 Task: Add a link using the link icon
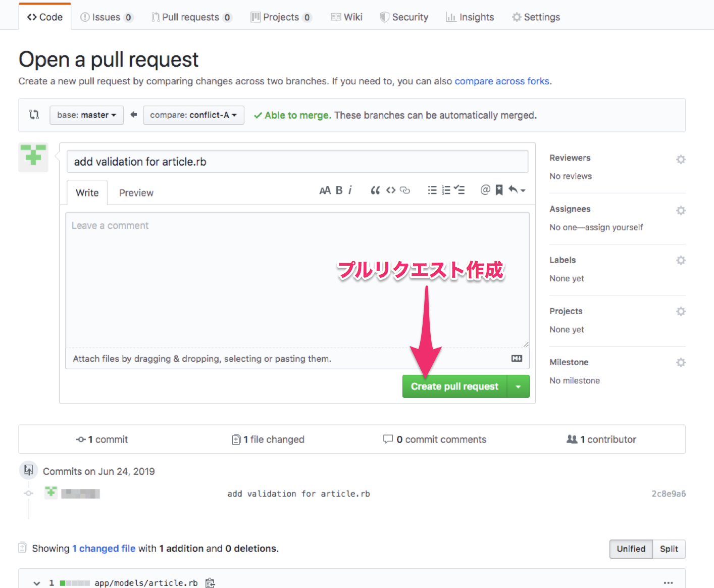coord(405,190)
